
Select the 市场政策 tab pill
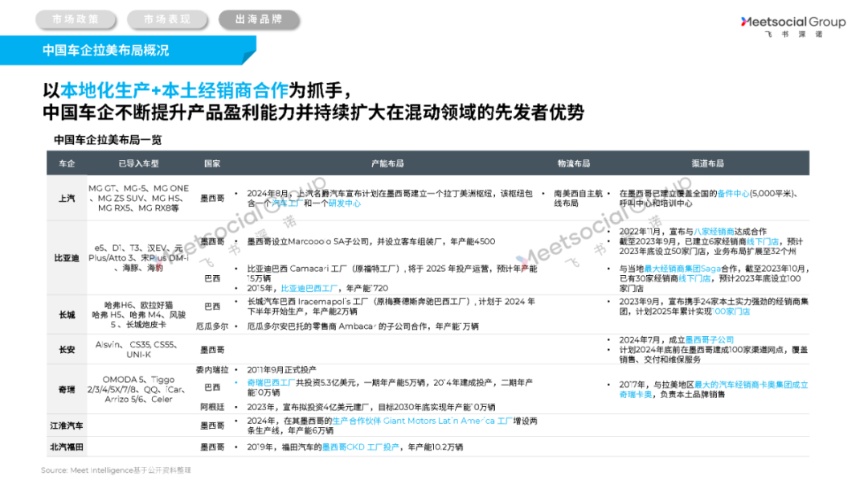[x=76, y=19]
